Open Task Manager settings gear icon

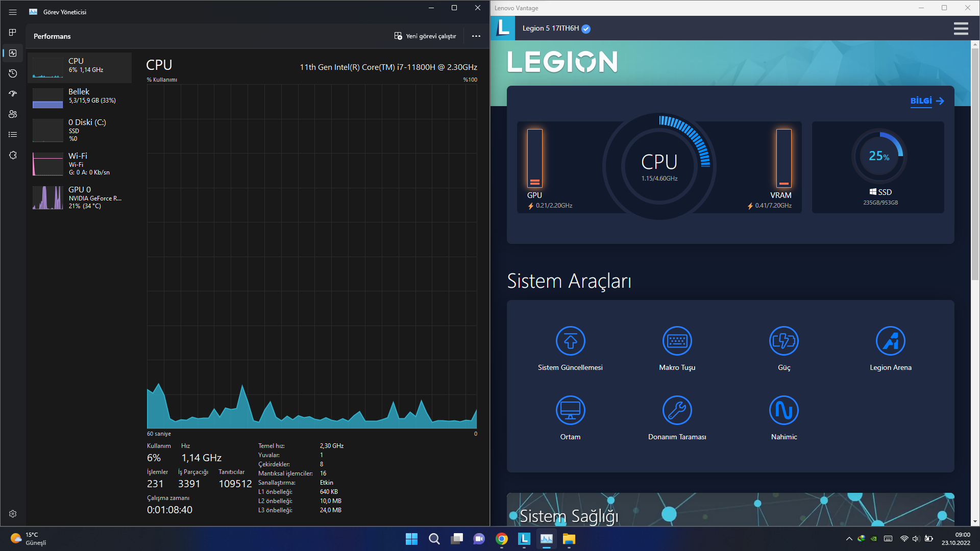[13, 514]
